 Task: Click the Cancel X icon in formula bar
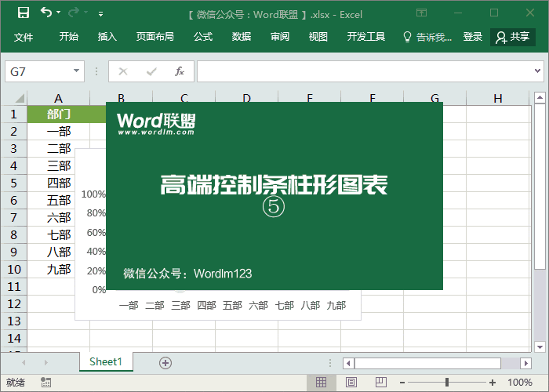pyautogui.click(x=123, y=71)
